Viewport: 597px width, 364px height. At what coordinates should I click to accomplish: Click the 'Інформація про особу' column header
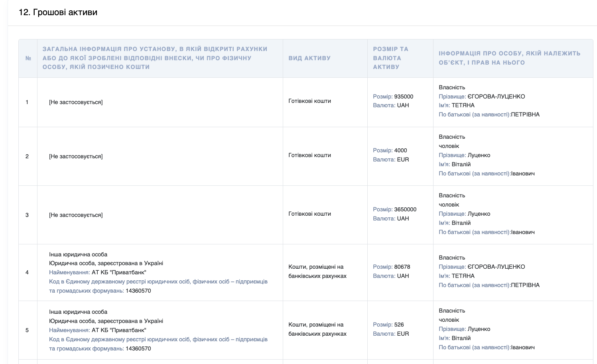pos(510,58)
